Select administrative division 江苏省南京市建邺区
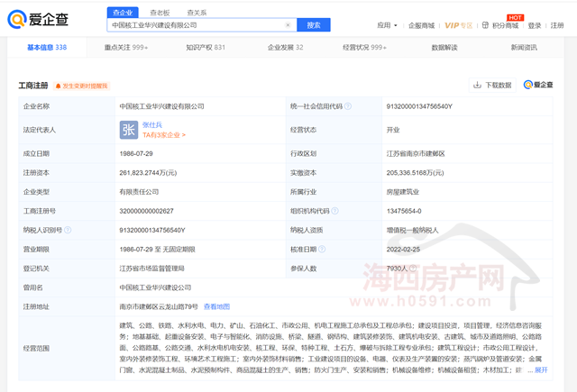Viewport: 577px width, 392px height. point(416,153)
